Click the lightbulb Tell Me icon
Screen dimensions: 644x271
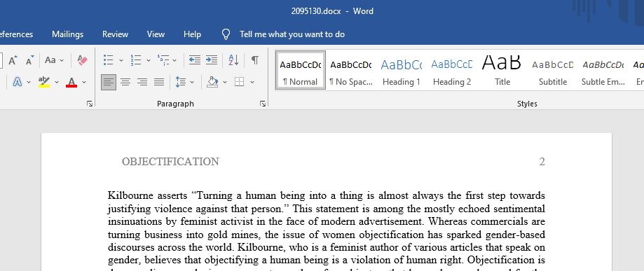coord(226,34)
